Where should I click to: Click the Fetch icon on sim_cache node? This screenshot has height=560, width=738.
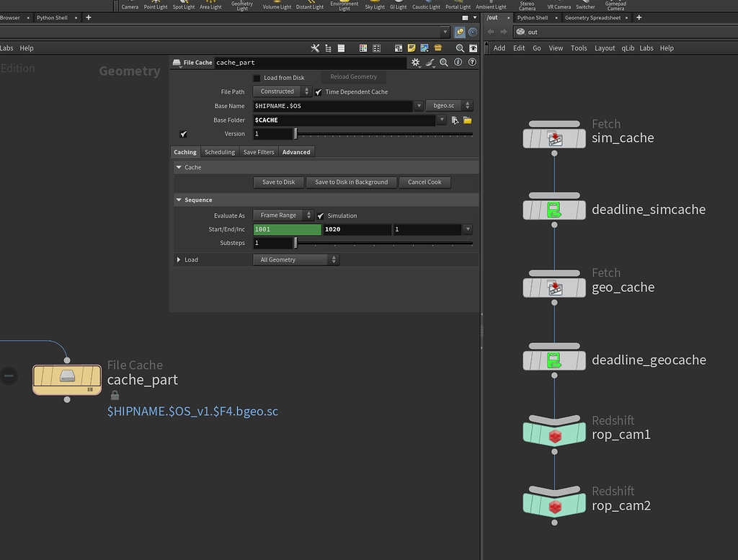pyautogui.click(x=554, y=135)
